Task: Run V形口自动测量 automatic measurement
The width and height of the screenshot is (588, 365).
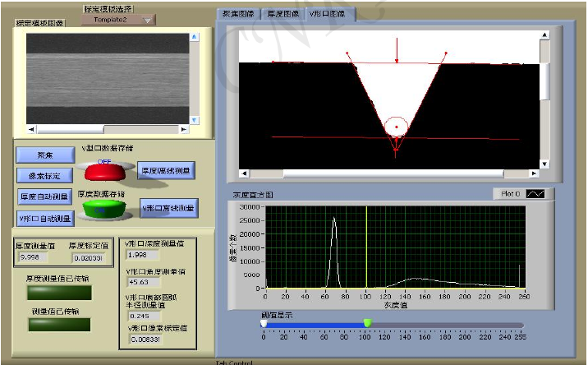Action: coord(45,218)
